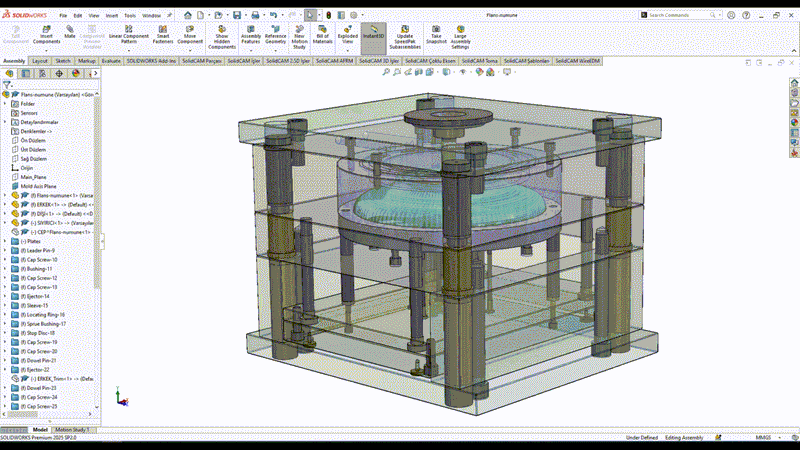The width and height of the screenshot is (800, 450).
Task: Open the ConfigurationManager tab
Action: (x=42, y=73)
